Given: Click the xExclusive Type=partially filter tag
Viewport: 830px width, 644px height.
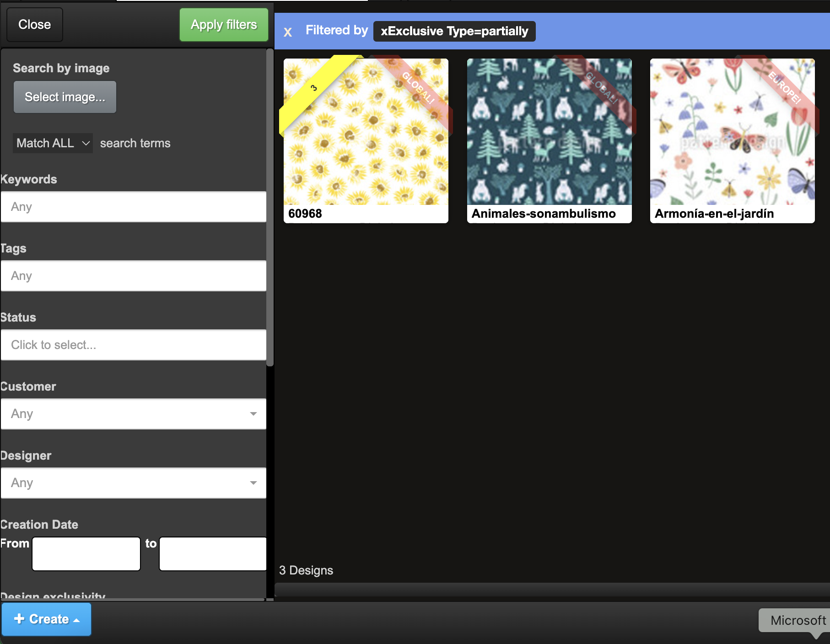Looking at the screenshot, I should 454,31.
